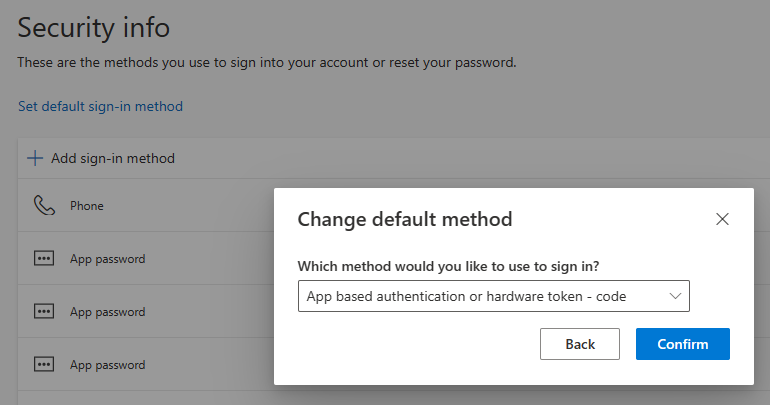Confirm the default method change
770x405 pixels.
tap(682, 344)
